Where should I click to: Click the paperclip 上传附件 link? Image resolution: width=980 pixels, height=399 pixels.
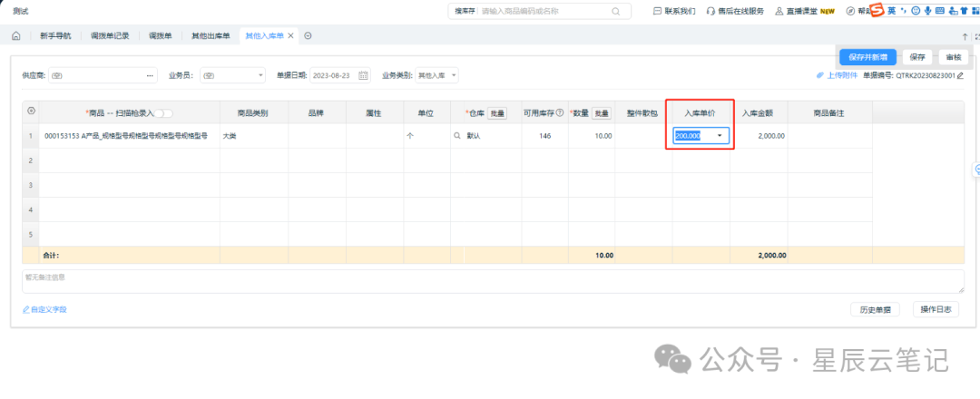pos(837,75)
